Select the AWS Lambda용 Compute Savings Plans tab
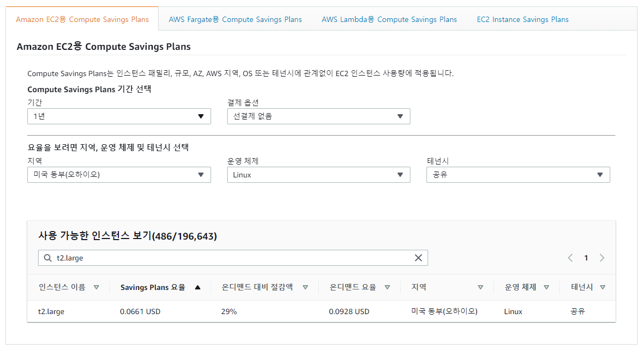 tap(388, 19)
